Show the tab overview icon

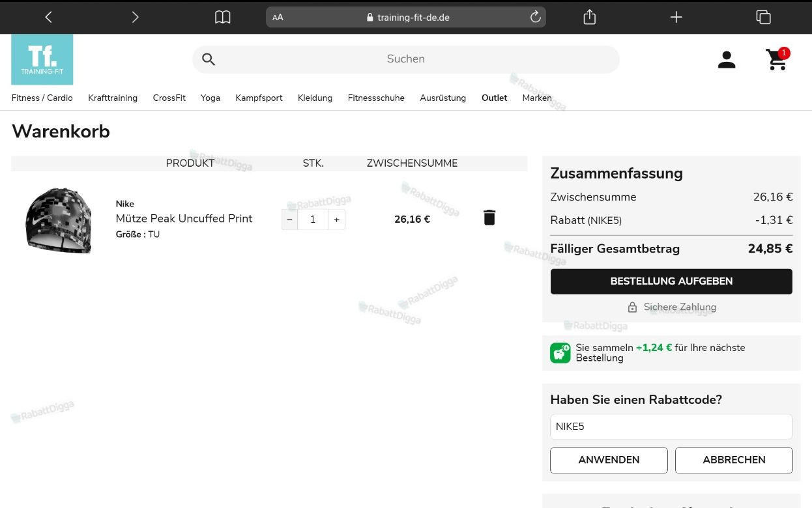[763, 18]
